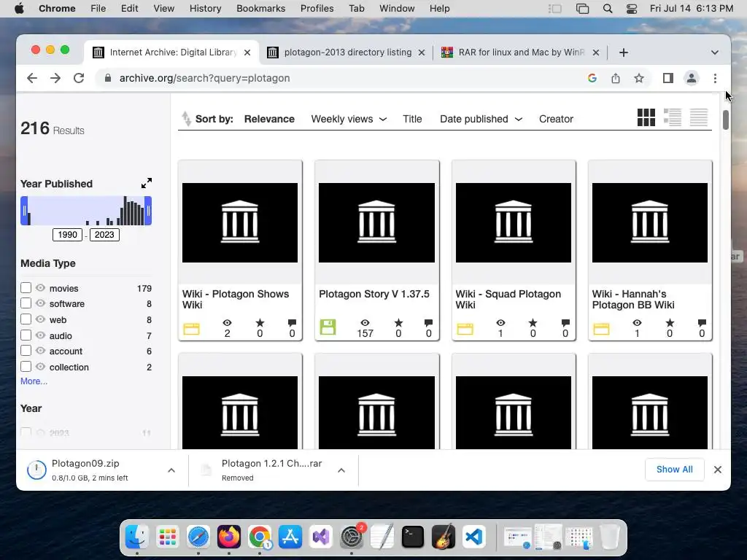Share this page via share icon

click(x=616, y=78)
